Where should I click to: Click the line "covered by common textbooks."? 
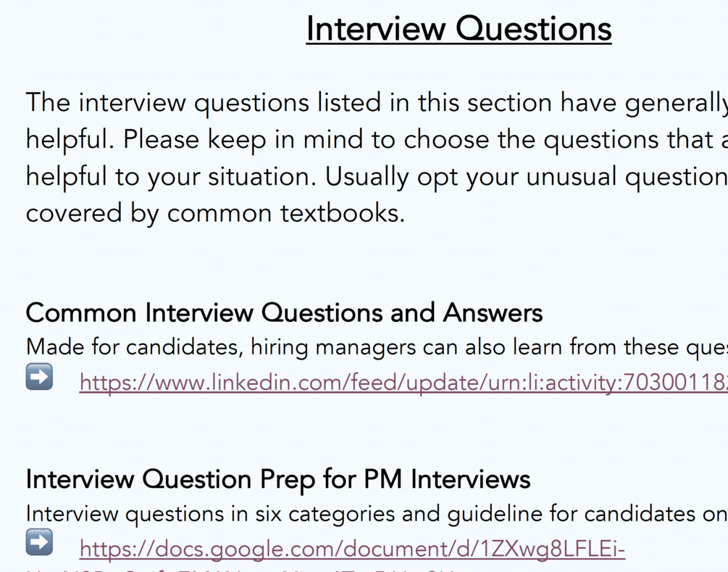(x=215, y=214)
